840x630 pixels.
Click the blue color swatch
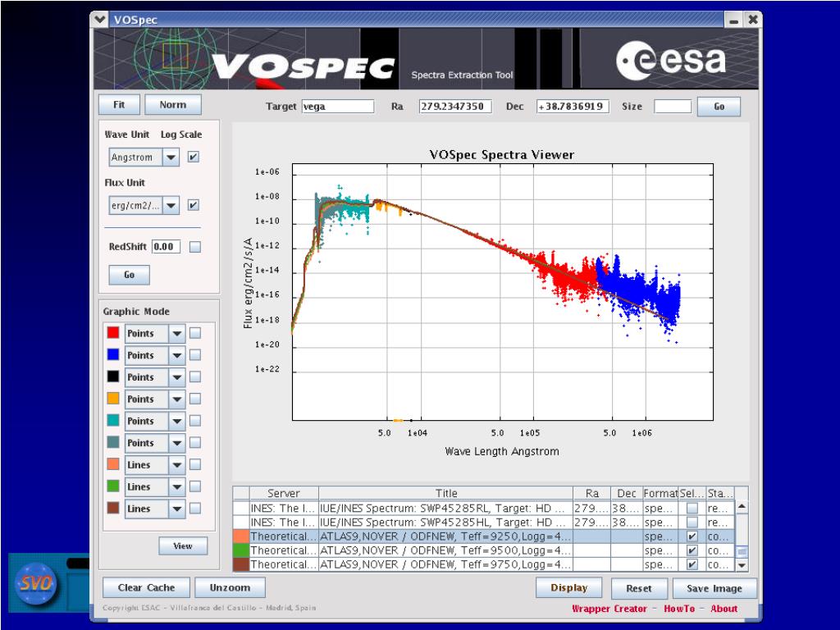click(113, 354)
